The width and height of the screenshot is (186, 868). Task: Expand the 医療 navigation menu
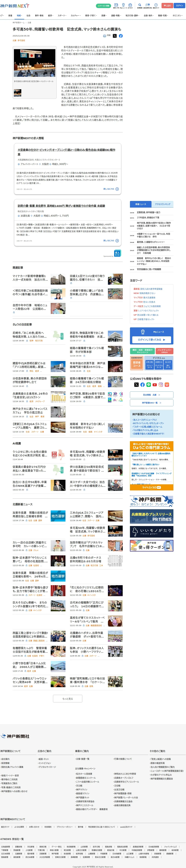coord(104,15)
